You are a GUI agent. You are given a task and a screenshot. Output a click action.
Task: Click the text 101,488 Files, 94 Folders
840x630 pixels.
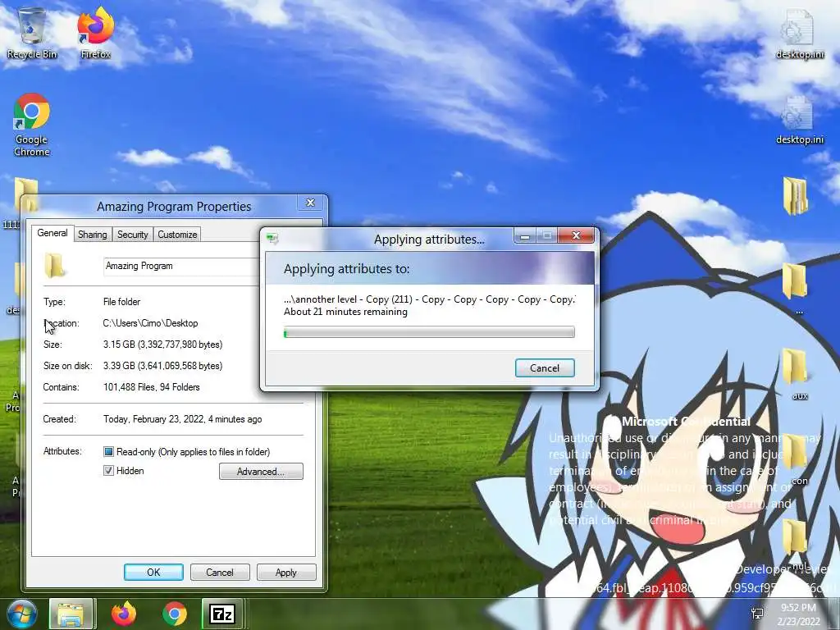(152, 387)
